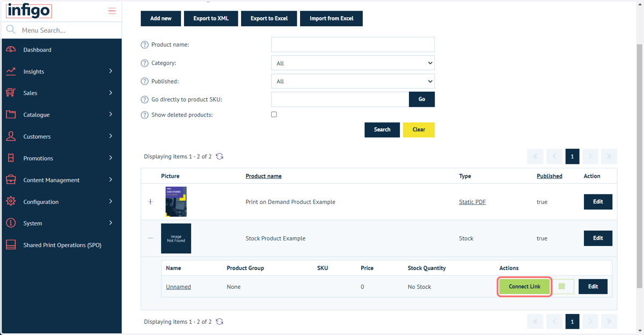Expand the Customers menu chevron

[x=111, y=136]
